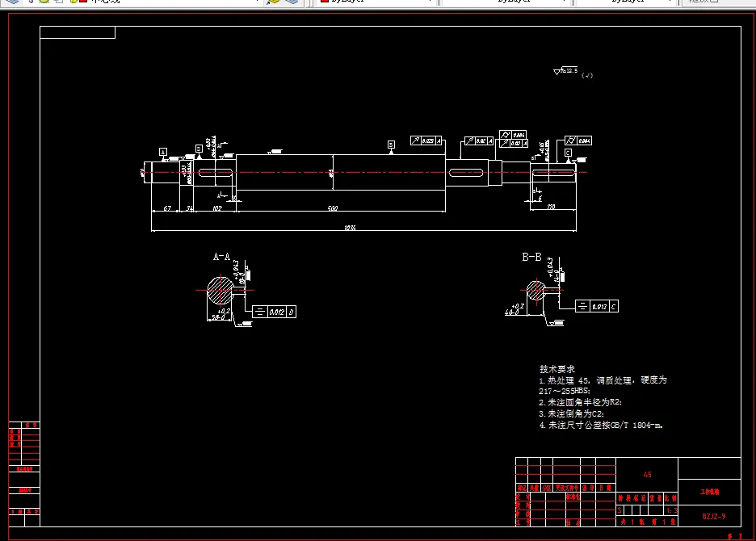Click datum A marker at left end
This screenshot has height=541, width=756.
pos(163,152)
